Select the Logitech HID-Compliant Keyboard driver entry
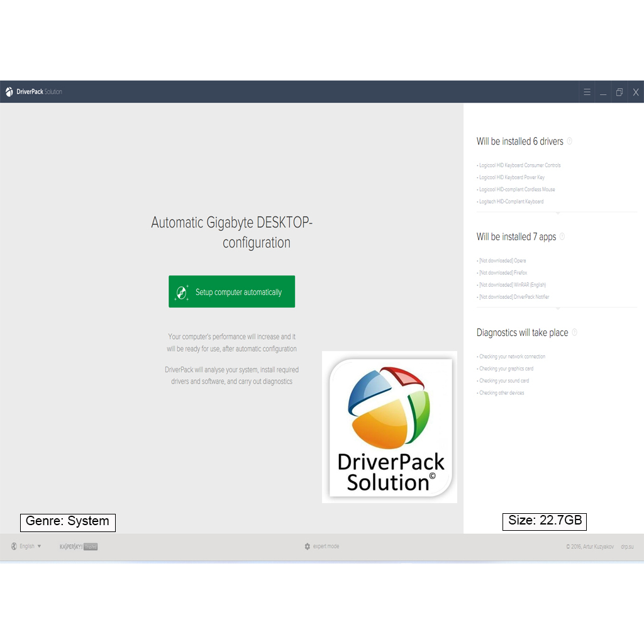This screenshot has height=644, width=644. [x=511, y=202]
